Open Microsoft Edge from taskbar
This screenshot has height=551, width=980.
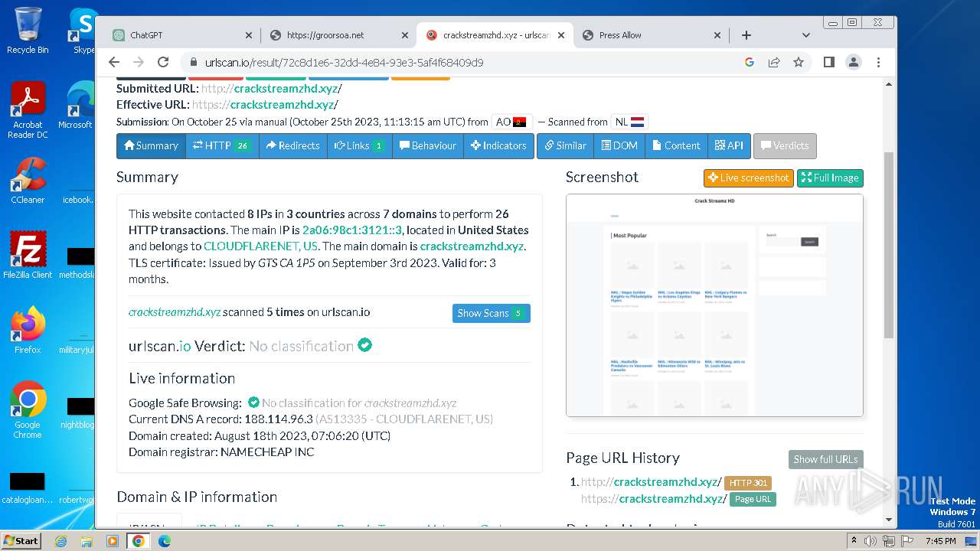pyautogui.click(x=164, y=541)
